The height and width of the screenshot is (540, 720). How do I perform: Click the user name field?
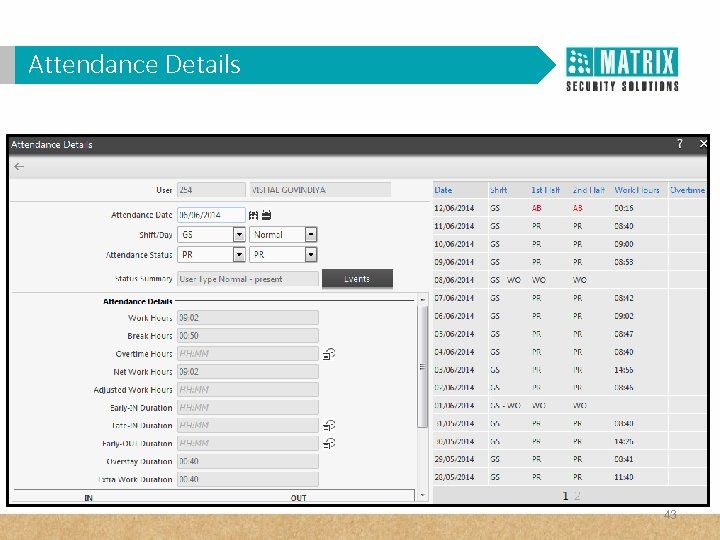click(x=321, y=190)
